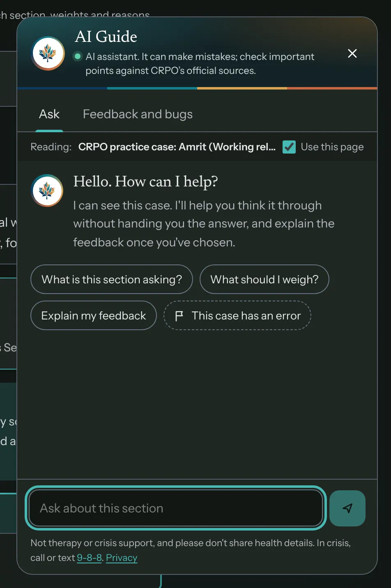391x588 pixels.
Task: Click the AI assistant disclaimer text
Action: (x=200, y=64)
